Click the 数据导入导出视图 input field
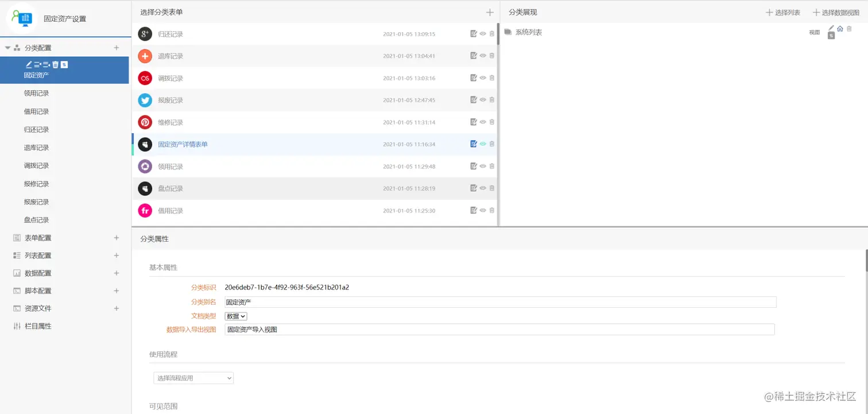The width and height of the screenshot is (868, 414). pos(499,330)
